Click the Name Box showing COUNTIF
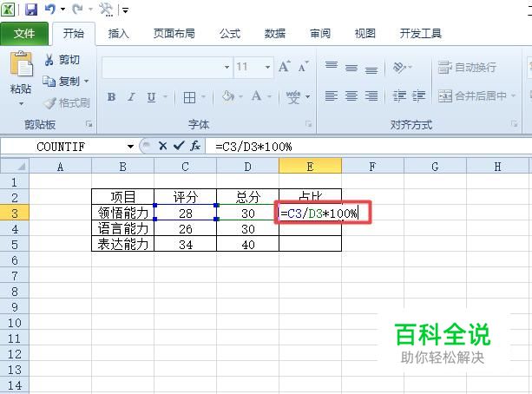 click(62, 147)
